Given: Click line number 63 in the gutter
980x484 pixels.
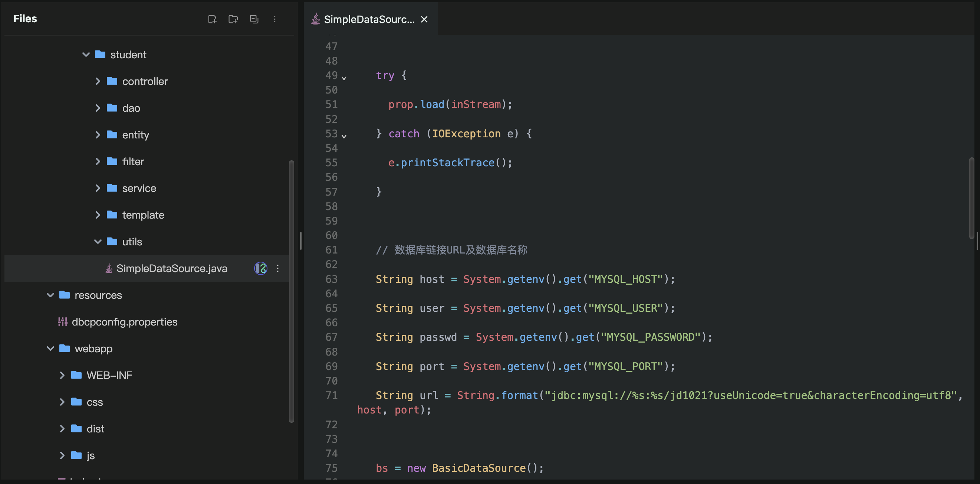Looking at the screenshot, I should (x=331, y=279).
